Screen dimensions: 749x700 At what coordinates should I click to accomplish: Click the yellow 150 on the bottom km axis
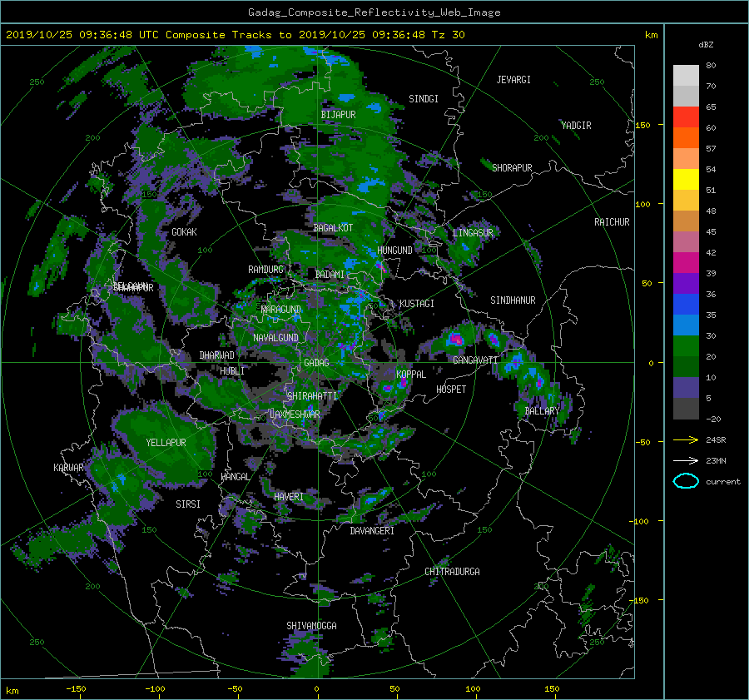(552, 688)
